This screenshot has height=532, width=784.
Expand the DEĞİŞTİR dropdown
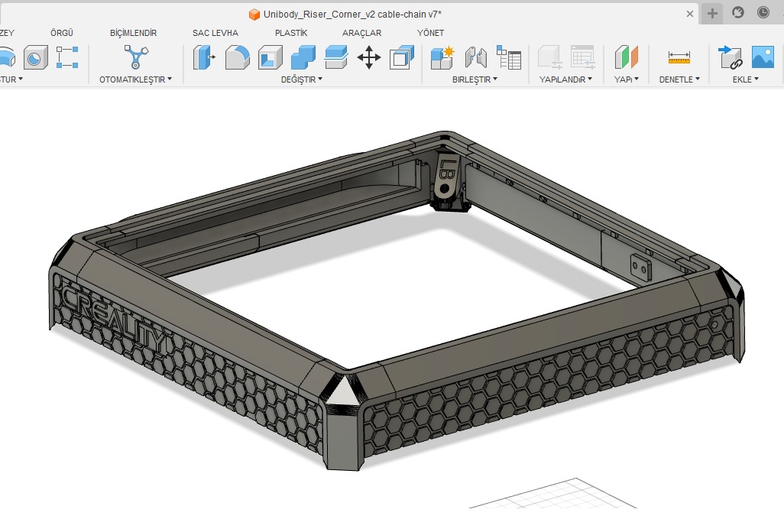302,79
